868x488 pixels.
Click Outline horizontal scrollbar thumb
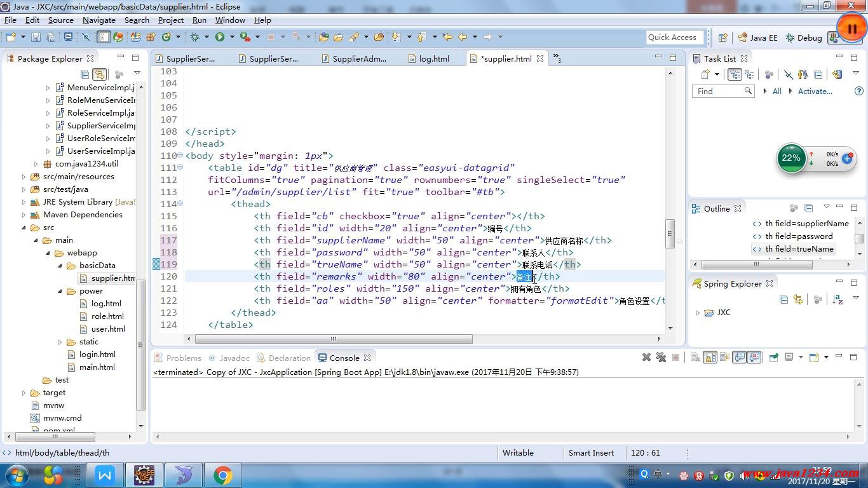pos(756,264)
